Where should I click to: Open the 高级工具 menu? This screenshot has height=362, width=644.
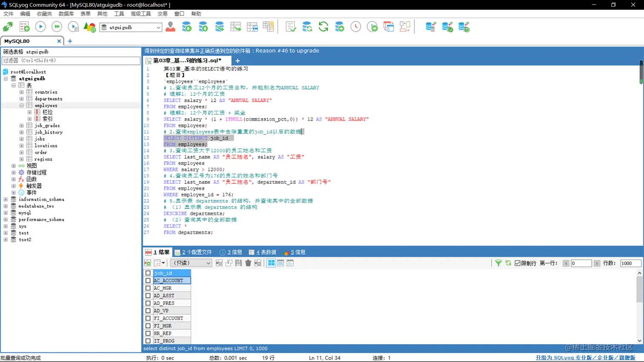tap(141, 14)
